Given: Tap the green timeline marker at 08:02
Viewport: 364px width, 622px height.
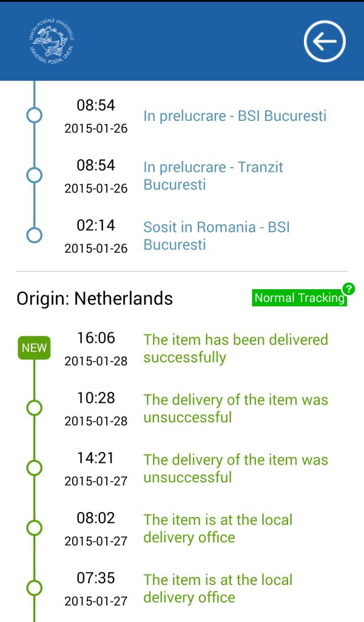Looking at the screenshot, I should click(x=35, y=528).
